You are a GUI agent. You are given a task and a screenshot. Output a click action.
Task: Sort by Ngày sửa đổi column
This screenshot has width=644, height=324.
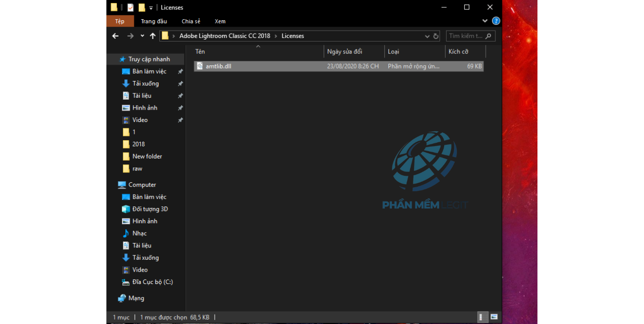(354, 51)
